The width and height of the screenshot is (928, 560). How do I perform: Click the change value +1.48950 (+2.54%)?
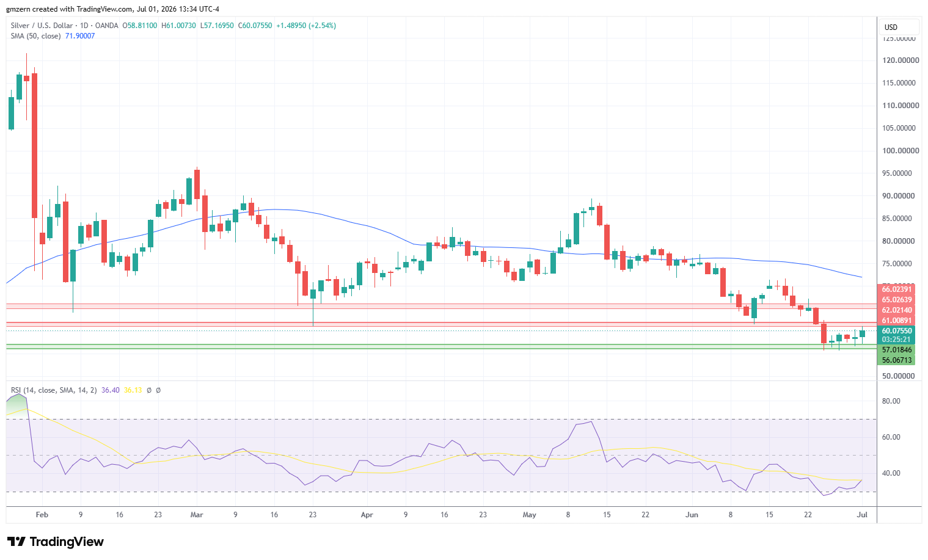(306, 26)
